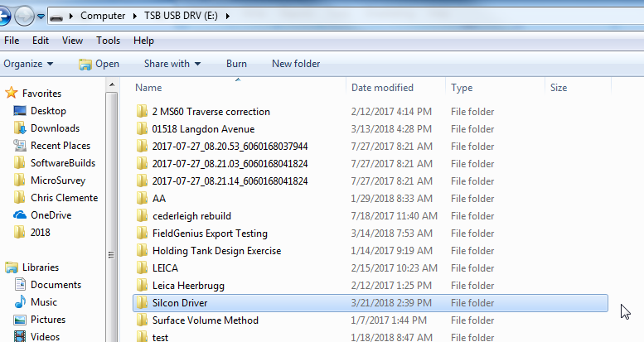Viewport: 644px width, 342px height.
Task: Open the Organize dropdown menu
Action: point(28,64)
